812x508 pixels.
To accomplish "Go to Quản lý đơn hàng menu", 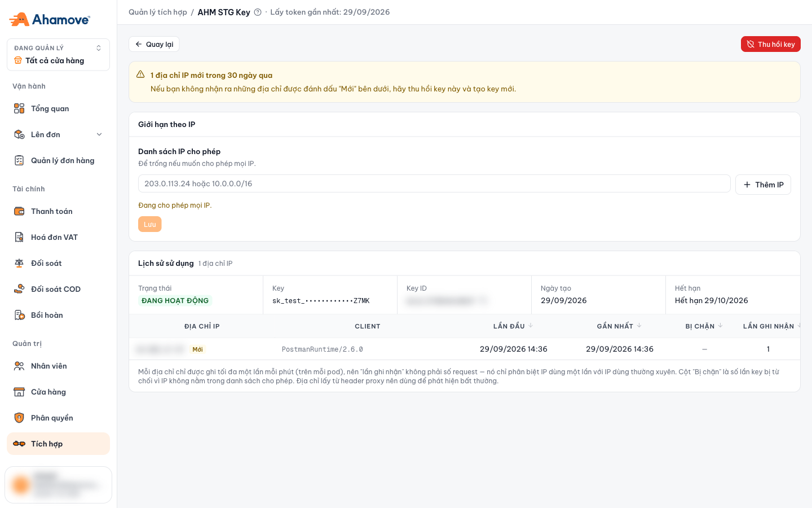I will point(58,160).
